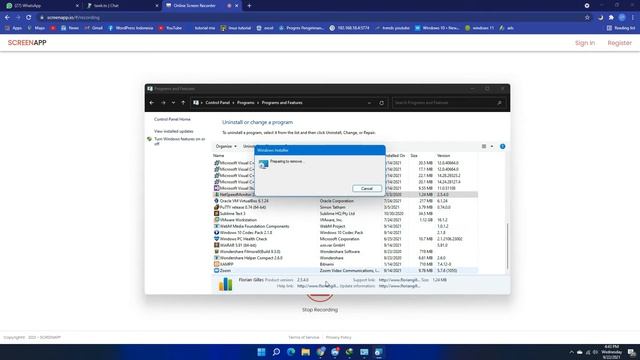Open the Windows 10 bookmark
Image resolution: width=640 pixels, height=360 pixels.
point(437,28)
